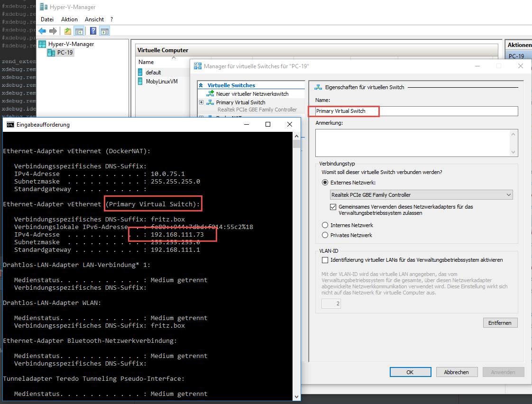Screen dimensions: 532x404
Task: Select the MobyLinuxVM virtual machine row
Action: point(162,82)
